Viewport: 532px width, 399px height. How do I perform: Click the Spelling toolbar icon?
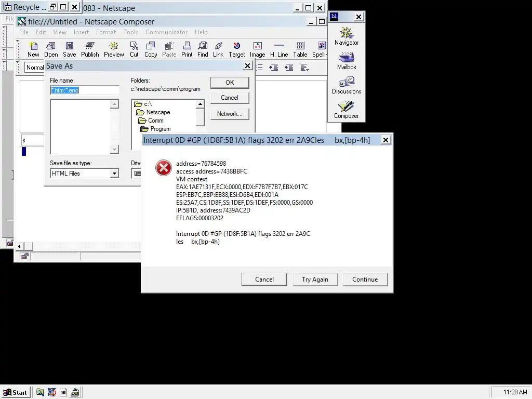(x=320, y=49)
